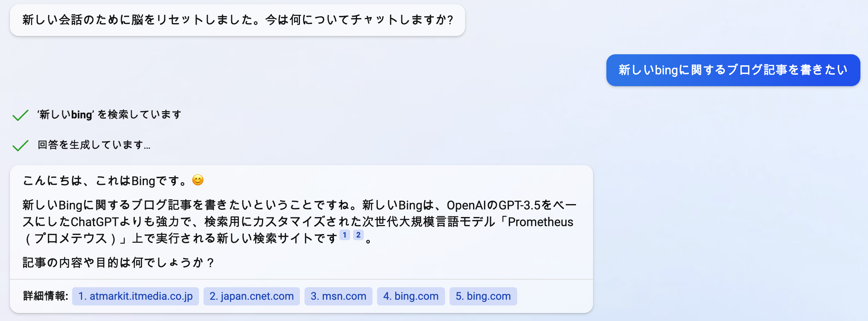Click the '新しいbing' を検索しています status text

coord(109,115)
